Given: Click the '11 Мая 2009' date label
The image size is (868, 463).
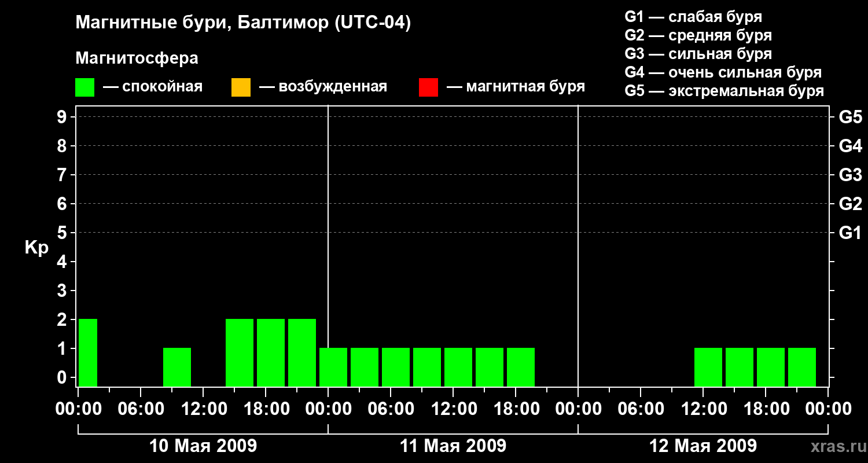Looking at the screenshot, I should [453, 446].
